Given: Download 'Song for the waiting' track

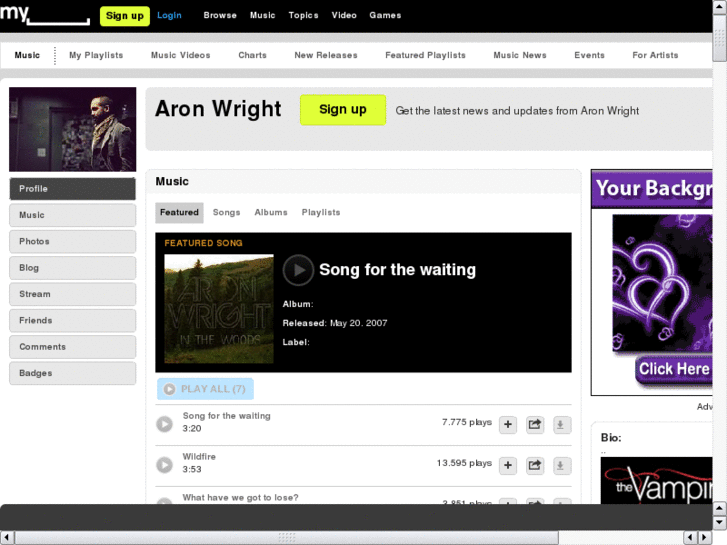Looking at the screenshot, I should coord(561,424).
